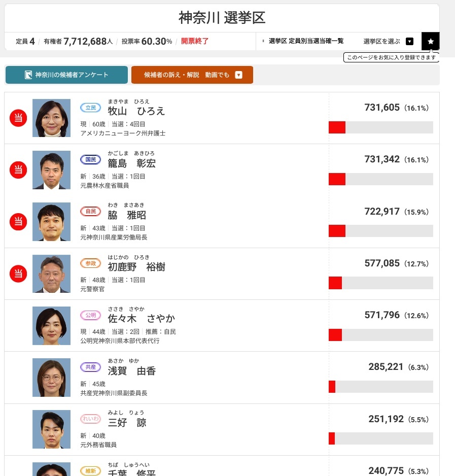Click the 維新 party badge for 千葉修平
The width and height of the screenshot is (455, 476).
coord(90,471)
